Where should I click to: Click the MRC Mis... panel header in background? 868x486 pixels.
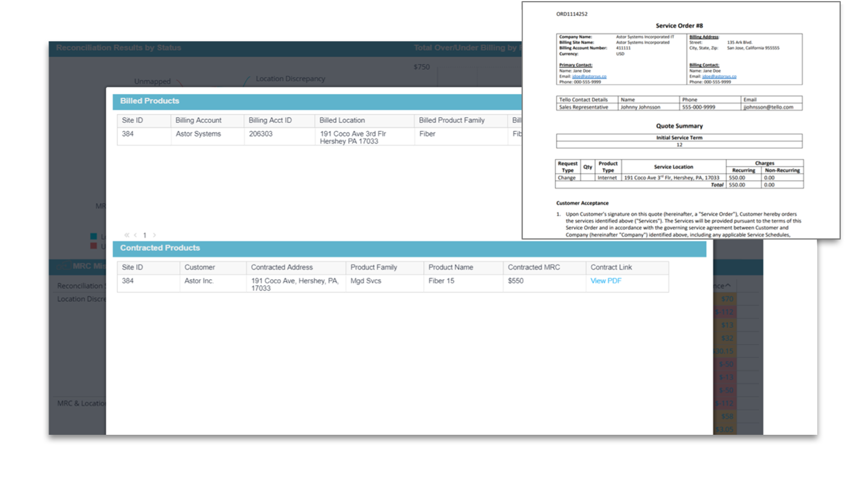(x=89, y=266)
